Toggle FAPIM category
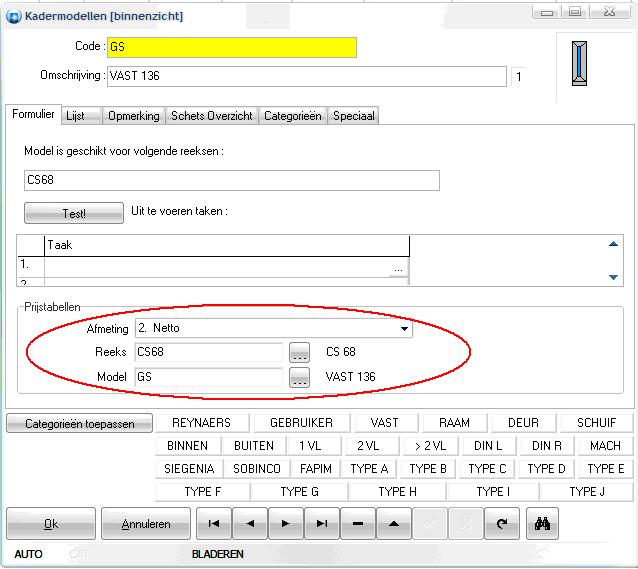 point(316,469)
